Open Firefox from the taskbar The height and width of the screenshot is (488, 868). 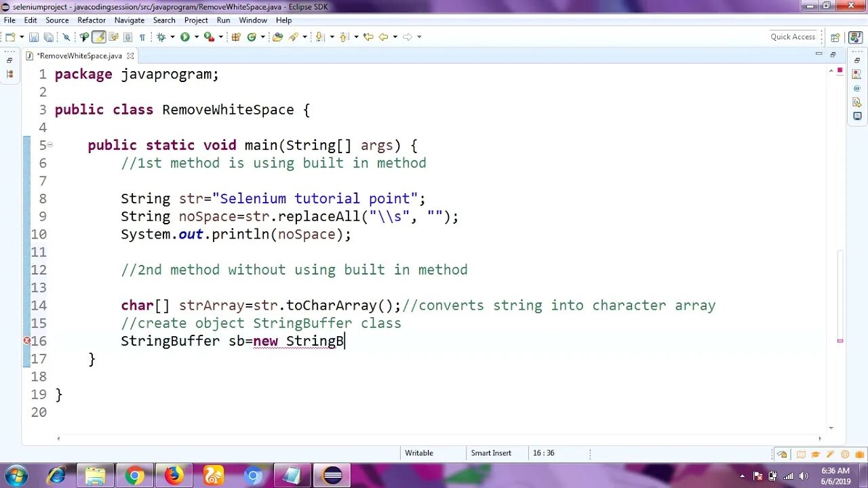point(174,476)
